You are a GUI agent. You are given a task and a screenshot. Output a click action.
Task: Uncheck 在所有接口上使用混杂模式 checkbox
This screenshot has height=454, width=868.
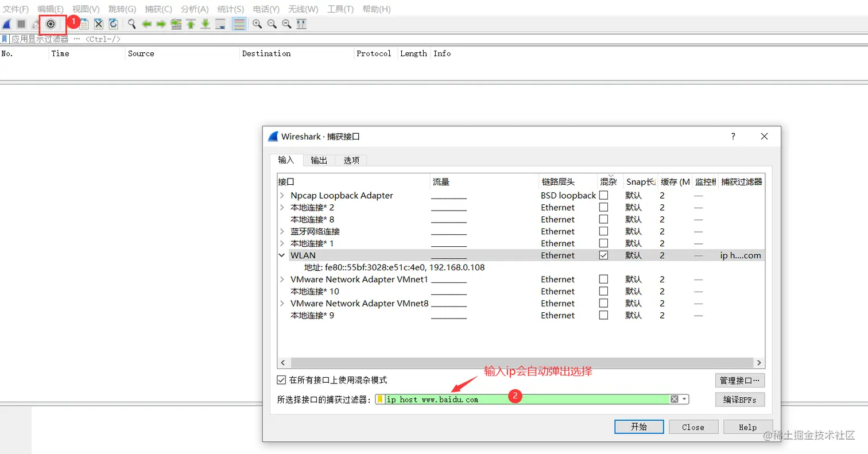click(281, 380)
